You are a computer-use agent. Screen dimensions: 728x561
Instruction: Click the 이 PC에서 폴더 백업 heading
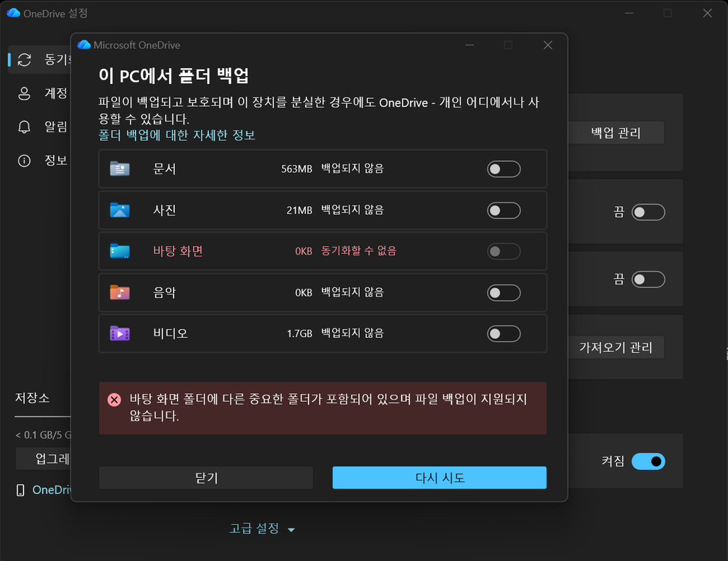[173, 75]
